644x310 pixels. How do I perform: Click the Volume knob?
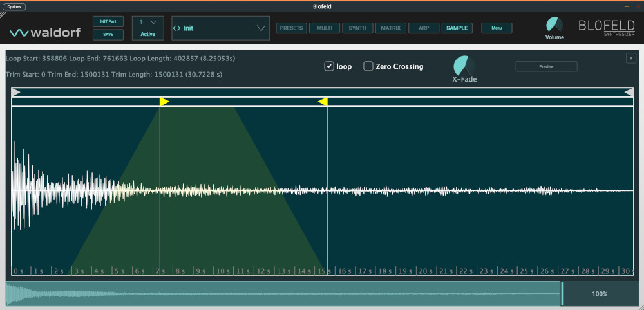coord(554,24)
